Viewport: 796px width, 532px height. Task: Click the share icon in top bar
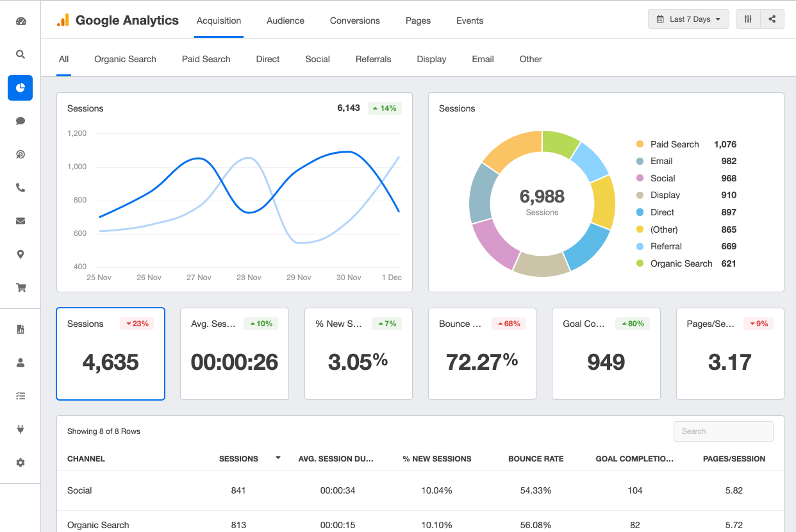(772, 19)
